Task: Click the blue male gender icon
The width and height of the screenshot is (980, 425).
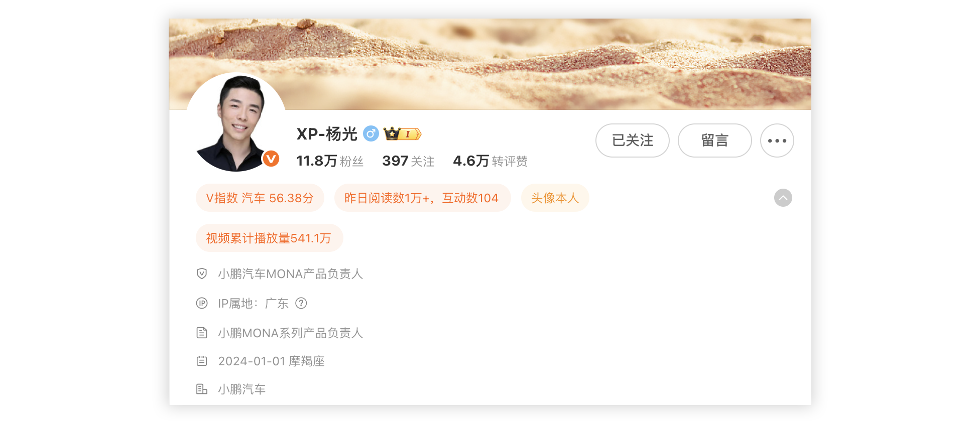Action: pos(371,134)
